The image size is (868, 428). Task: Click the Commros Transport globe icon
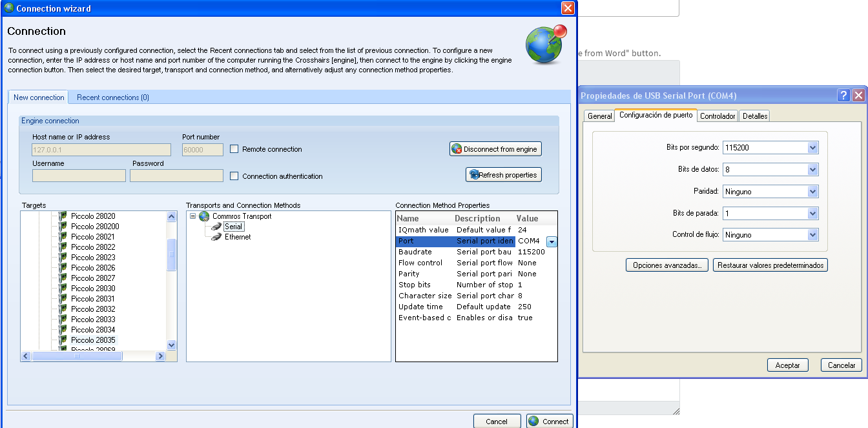pyautogui.click(x=204, y=216)
